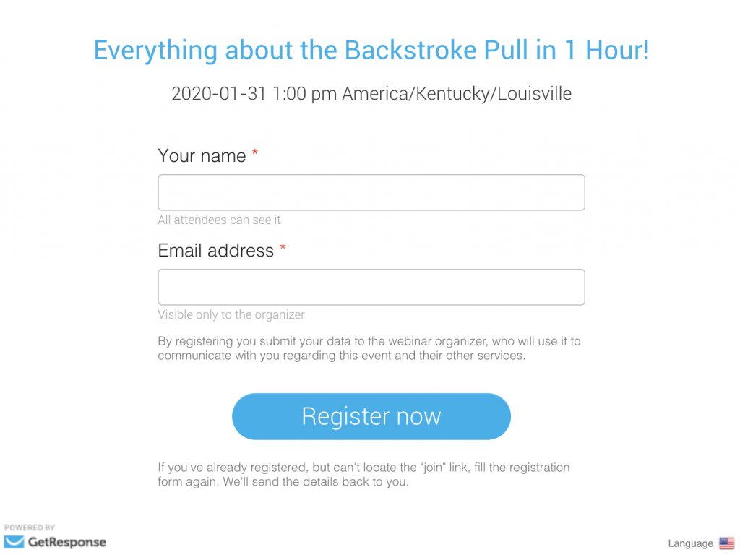Click the GetResponse wordmark link

click(x=66, y=542)
